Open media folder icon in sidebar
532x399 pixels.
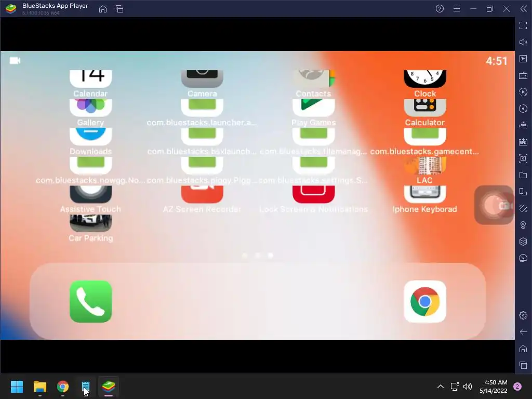tap(523, 175)
